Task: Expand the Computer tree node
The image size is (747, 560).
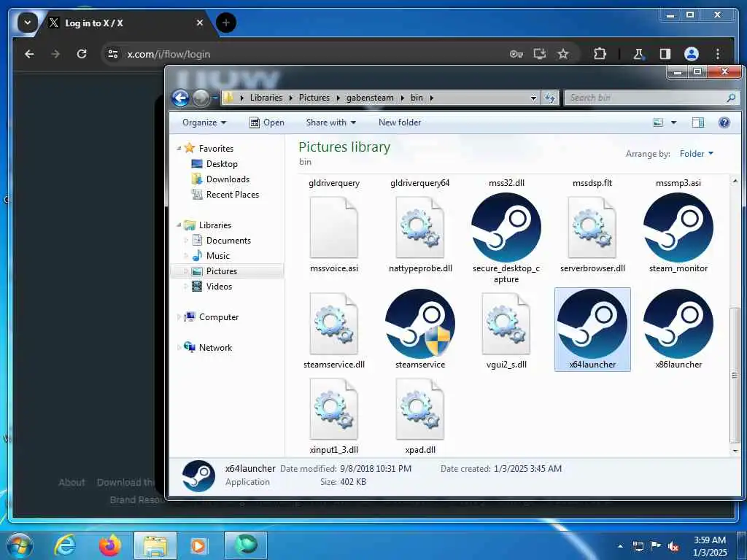Action: (179, 316)
